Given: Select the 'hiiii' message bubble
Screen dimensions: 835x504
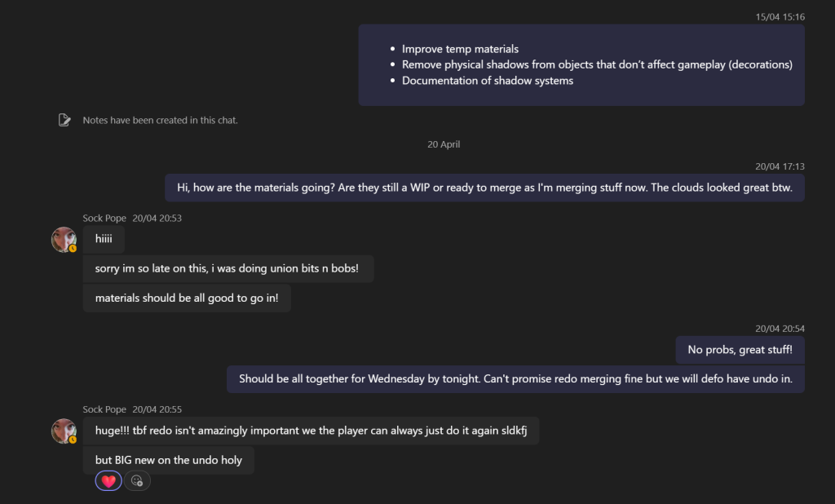Looking at the screenshot, I should (x=104, y=239).
